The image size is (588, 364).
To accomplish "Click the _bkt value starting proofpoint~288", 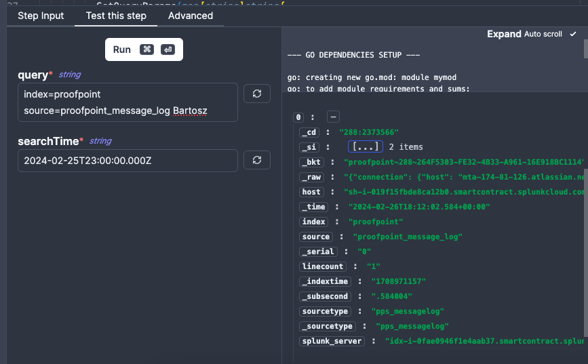I will (x=463, y=162).
